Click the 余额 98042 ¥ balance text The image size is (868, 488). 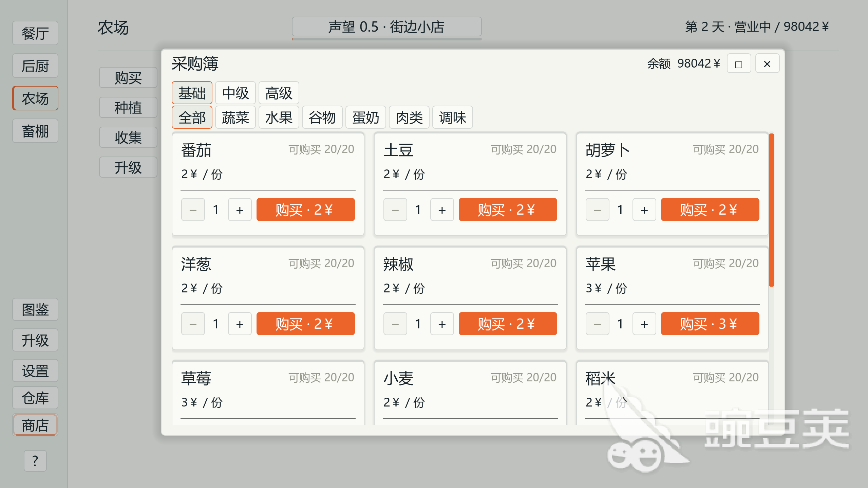click(683, 64)
